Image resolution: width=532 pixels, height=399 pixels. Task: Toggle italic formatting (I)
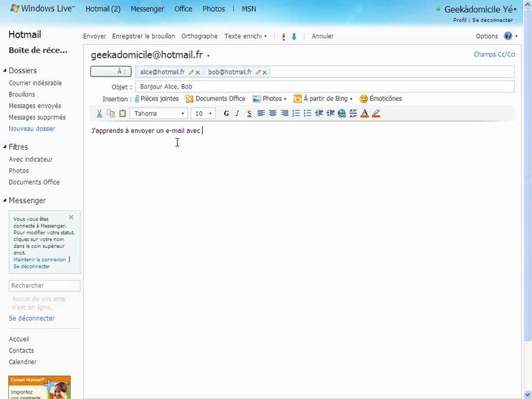(238, 113)
